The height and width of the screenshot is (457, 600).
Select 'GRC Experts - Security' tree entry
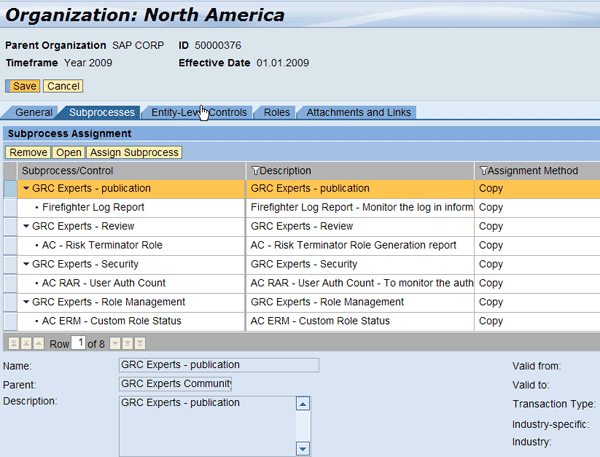pos(85,264)
